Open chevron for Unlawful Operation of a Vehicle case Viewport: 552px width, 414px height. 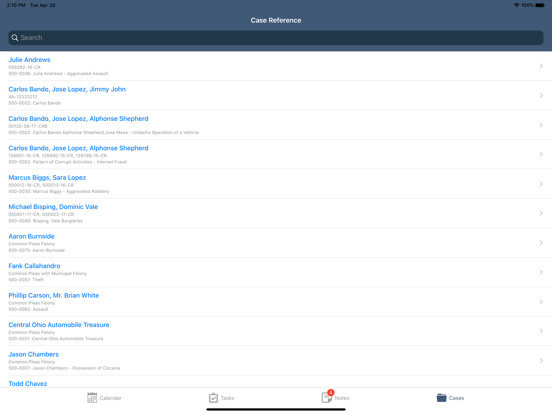541,125
